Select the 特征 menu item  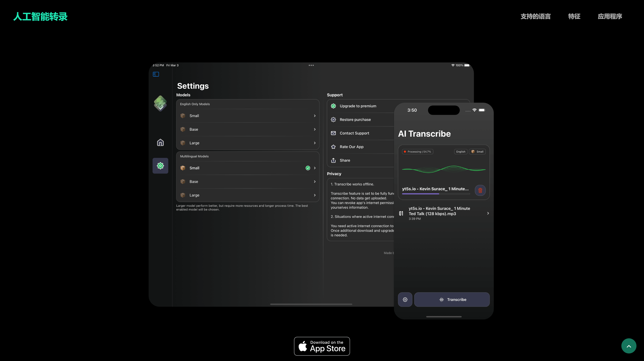coord(574,16)
